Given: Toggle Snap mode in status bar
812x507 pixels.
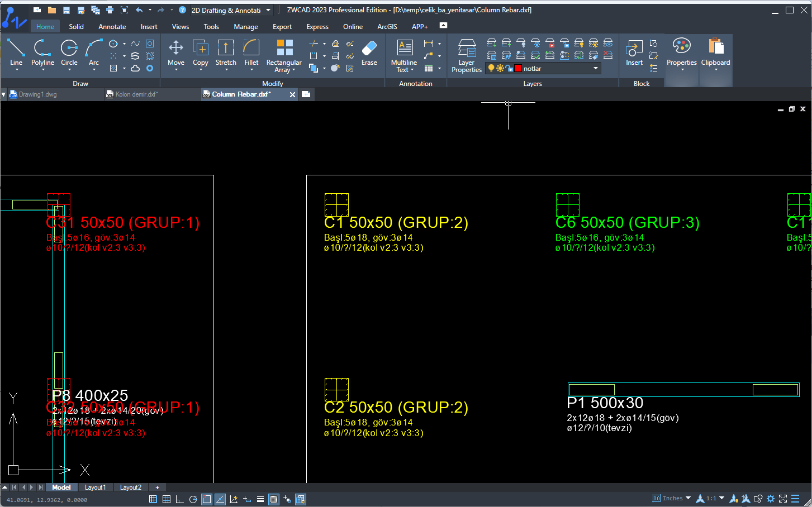Looking at the screenshot, I should tap(153, 499).
